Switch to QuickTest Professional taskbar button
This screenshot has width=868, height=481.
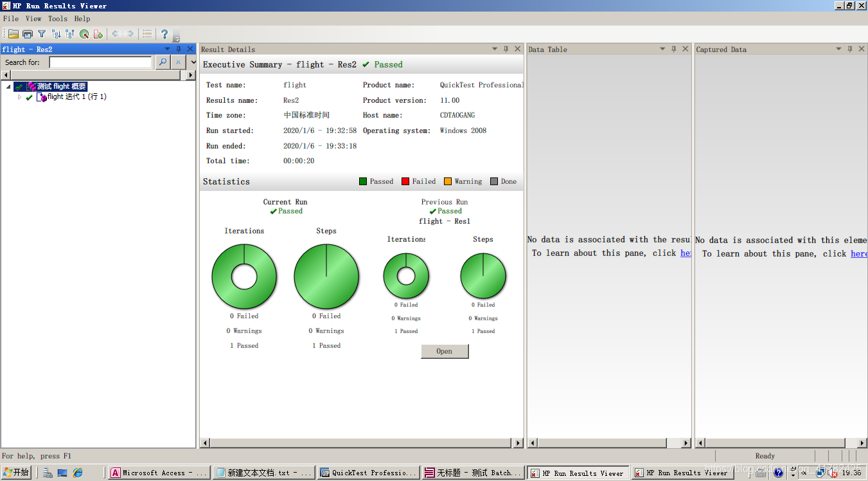click(368, 473)
